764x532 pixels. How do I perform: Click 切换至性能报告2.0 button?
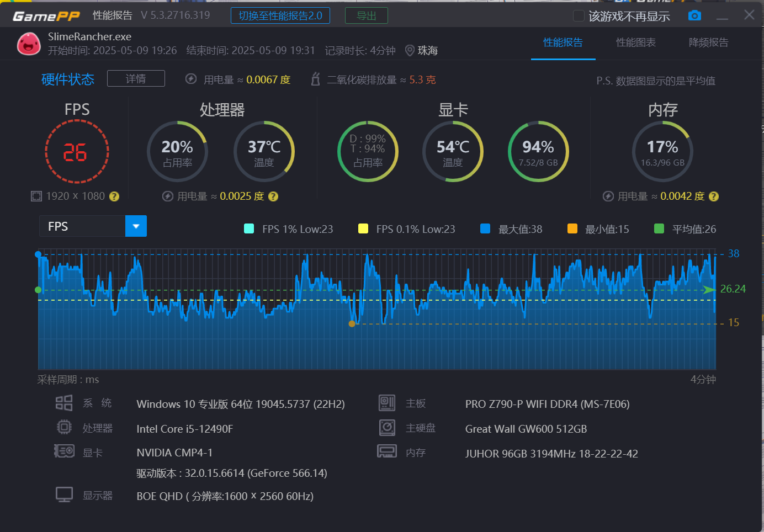tap(280, 15)
